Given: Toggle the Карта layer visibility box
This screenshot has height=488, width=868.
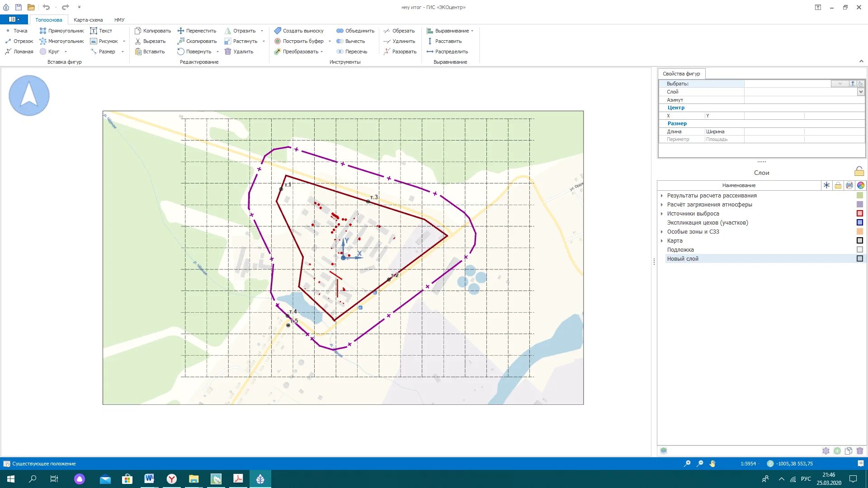Looking at the screenshot, I should (x=860, y=241).
